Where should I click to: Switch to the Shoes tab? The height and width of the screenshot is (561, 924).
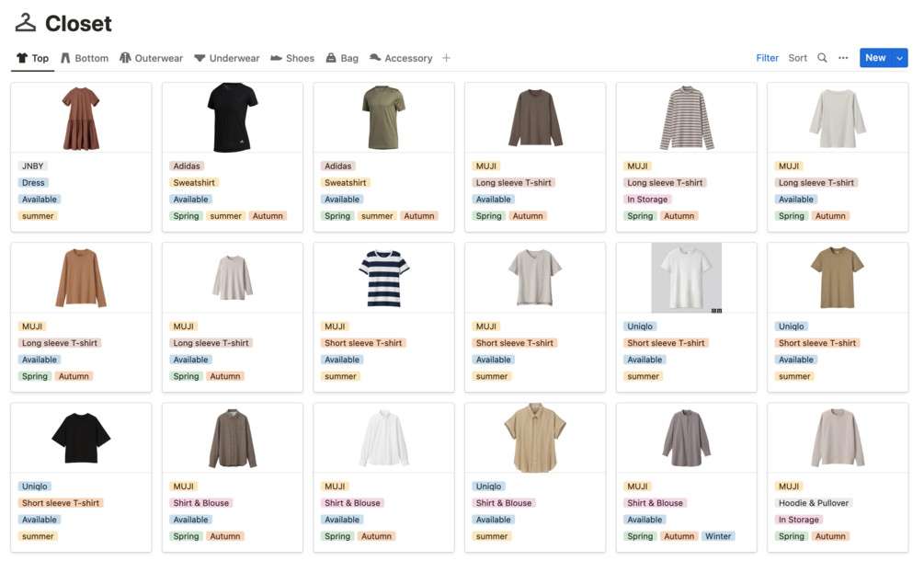292,58
